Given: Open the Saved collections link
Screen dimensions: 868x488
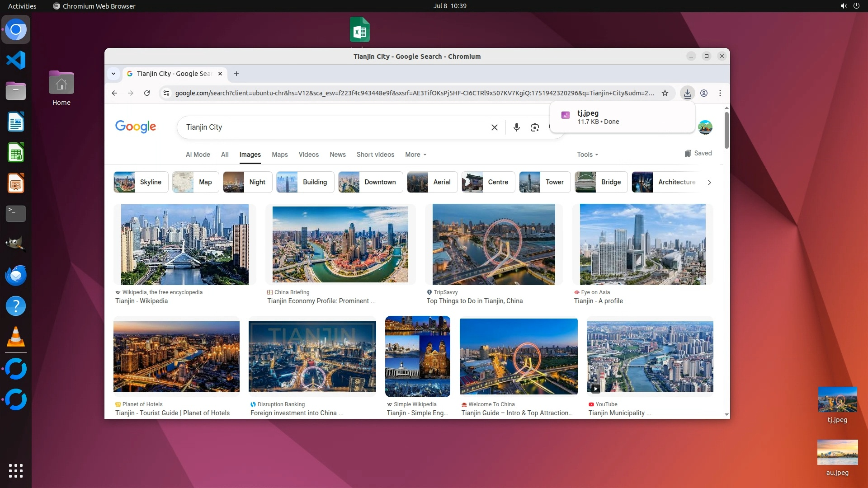Looking at the screenshot, I should tap(698, 154).
